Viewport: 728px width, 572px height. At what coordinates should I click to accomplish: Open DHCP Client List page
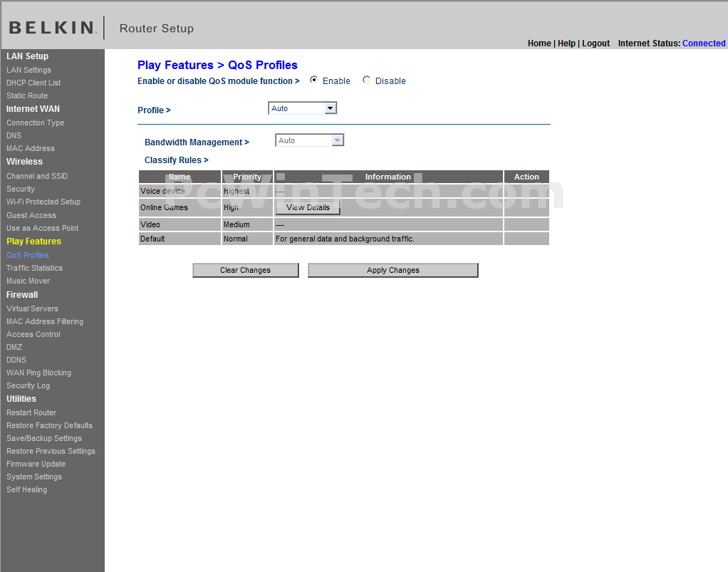(x=33, y=83)
